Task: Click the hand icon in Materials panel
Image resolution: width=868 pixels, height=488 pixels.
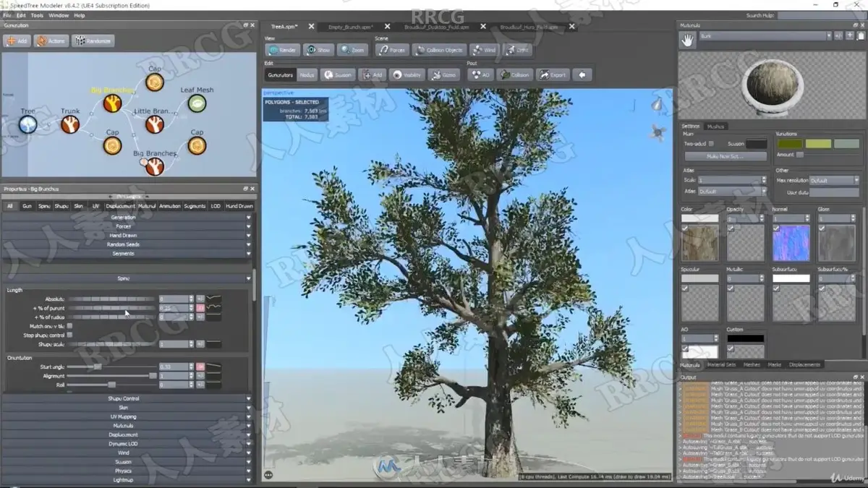Action: tap(687, 40)
